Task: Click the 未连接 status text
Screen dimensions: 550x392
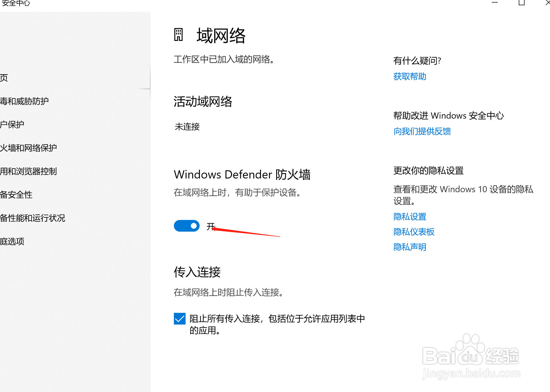Action: click(187, 127)
